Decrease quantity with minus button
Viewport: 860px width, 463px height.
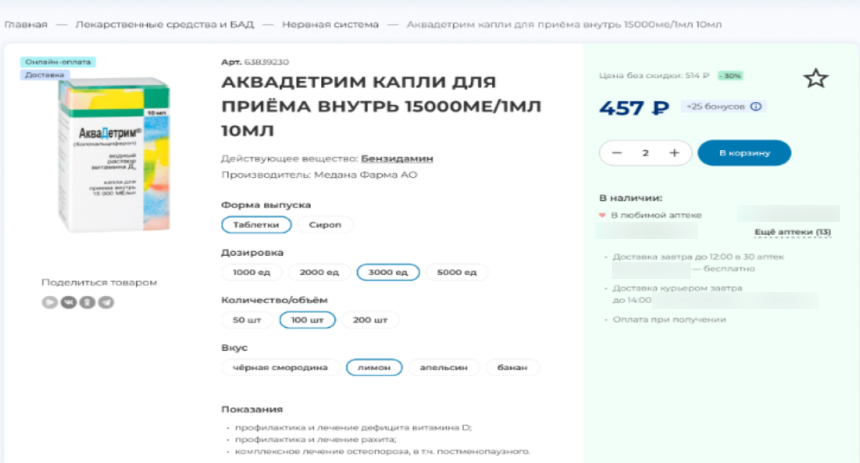click(617, 153)
